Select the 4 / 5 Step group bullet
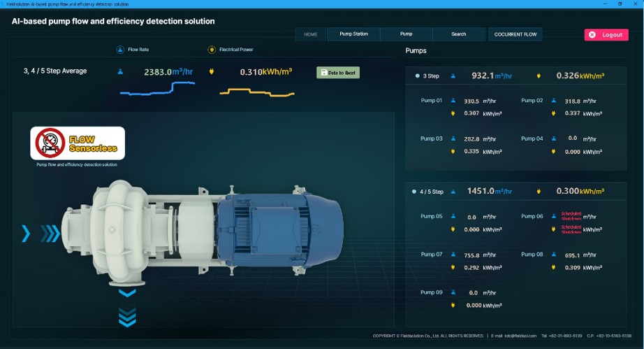 click(414, 192)
